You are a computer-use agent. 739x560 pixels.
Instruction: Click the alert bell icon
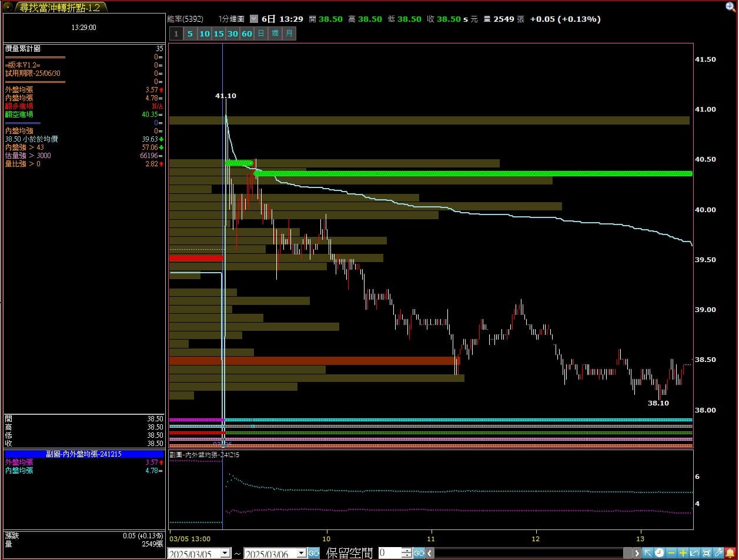tap(730, 553)
